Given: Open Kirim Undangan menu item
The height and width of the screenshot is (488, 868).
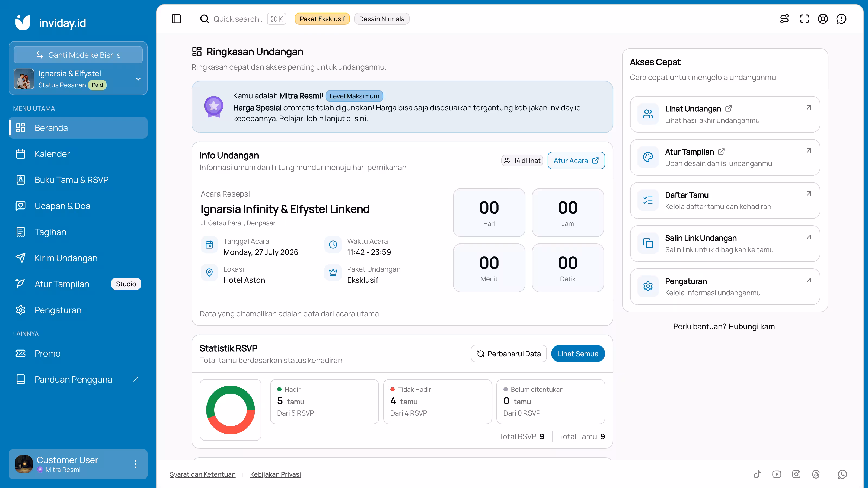Looking at the screenshot, I should [x=78, y=258].
